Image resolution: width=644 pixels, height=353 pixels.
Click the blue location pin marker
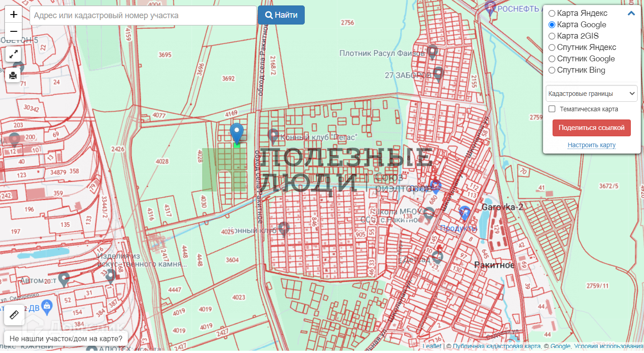point(236,134)
